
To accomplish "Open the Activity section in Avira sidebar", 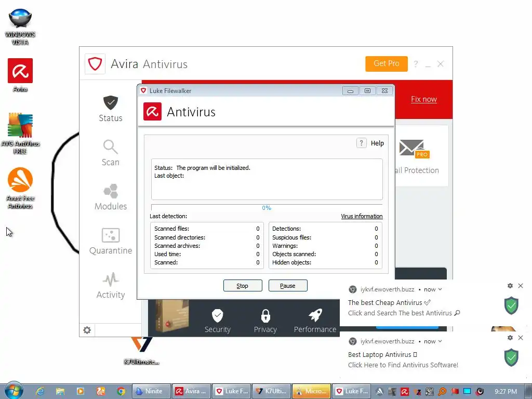I will [111, 285].
